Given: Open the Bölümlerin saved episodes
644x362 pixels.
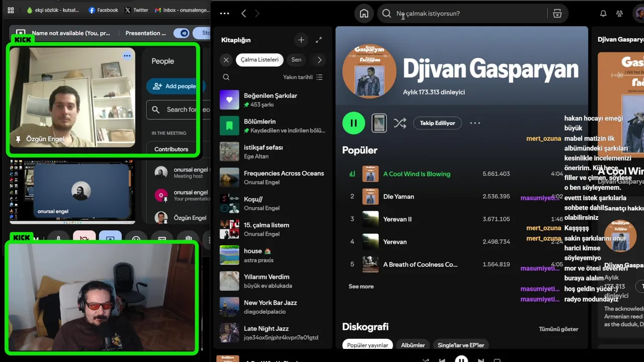Looking at the screenshot, I should (272, 126).
